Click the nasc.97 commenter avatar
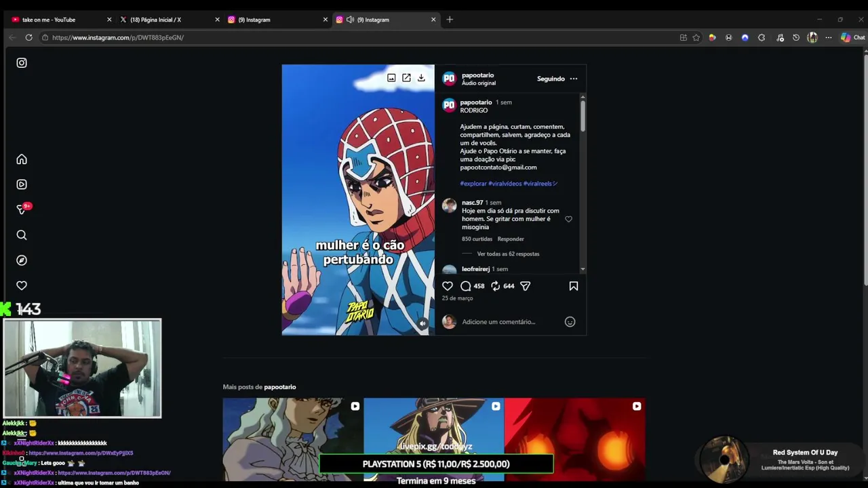This screenshot has width=868, height=488. click(x=449, y=206)
